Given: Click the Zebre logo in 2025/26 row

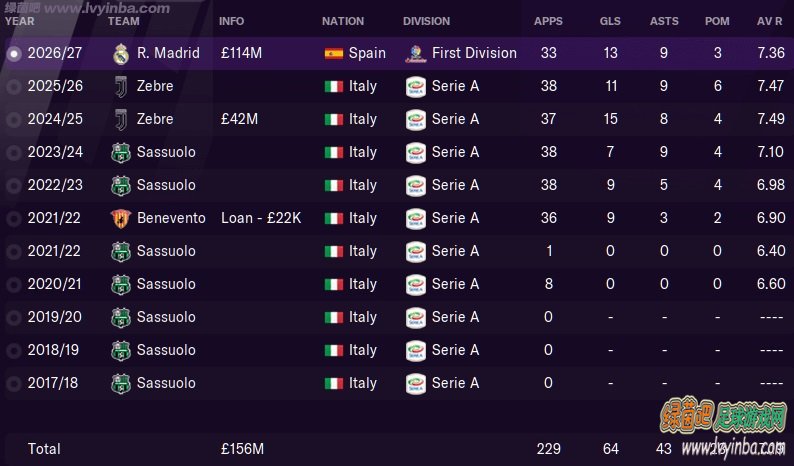Looking at the screenshot, I should (121, 87).
